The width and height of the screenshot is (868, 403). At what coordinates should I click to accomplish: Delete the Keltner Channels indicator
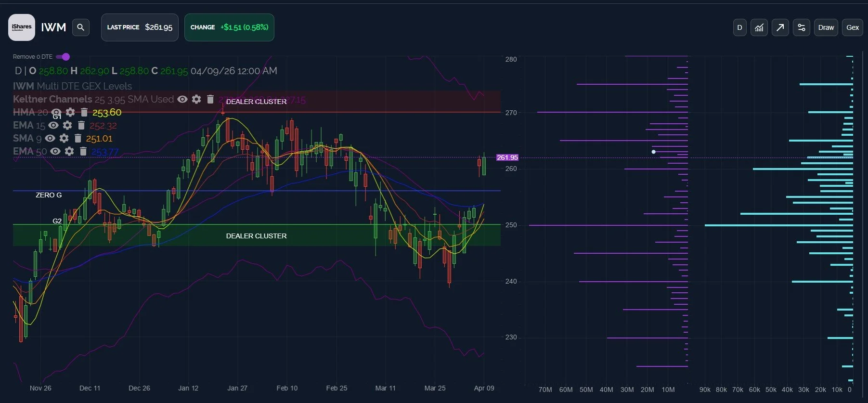(x=210, y=99)
